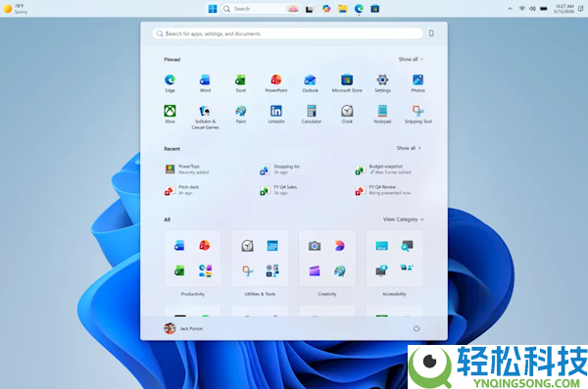Open Jack Purton user account menu
Screen dimensions: 588x389
[183, 328]
